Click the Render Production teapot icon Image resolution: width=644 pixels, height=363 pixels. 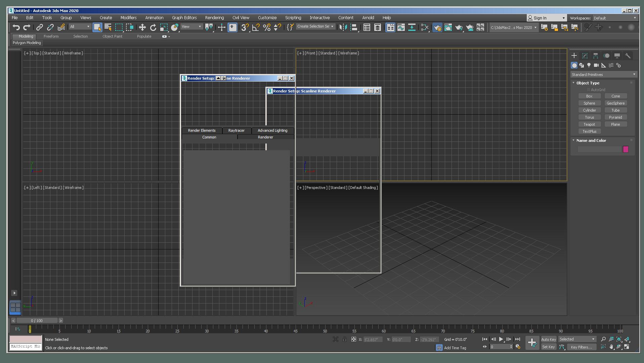pos(459,28)
